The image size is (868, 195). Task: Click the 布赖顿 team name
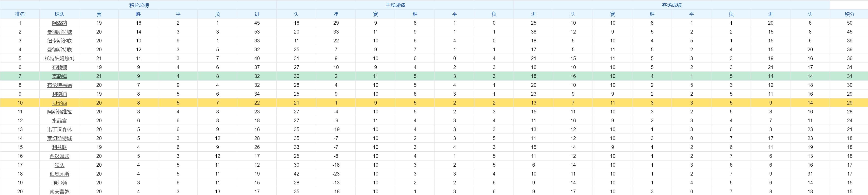coord(59,67)
